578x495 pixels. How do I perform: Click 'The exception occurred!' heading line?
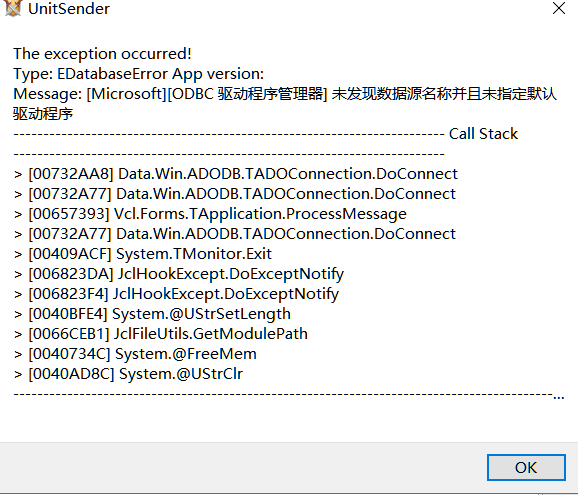coord(102,54)
